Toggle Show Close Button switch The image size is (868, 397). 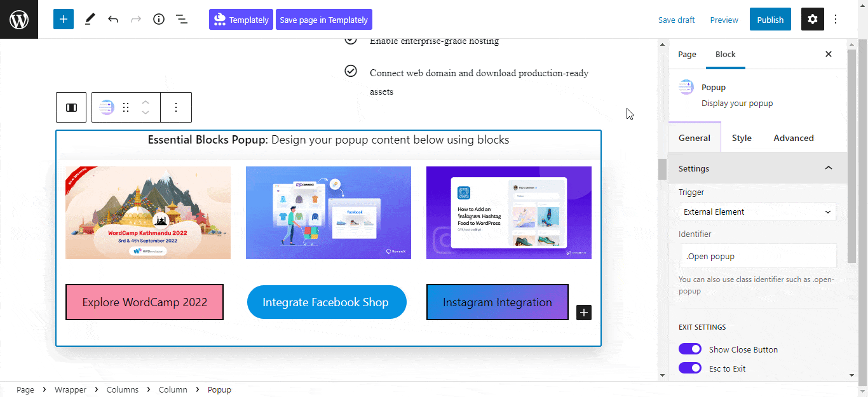(x=690, y=349)
